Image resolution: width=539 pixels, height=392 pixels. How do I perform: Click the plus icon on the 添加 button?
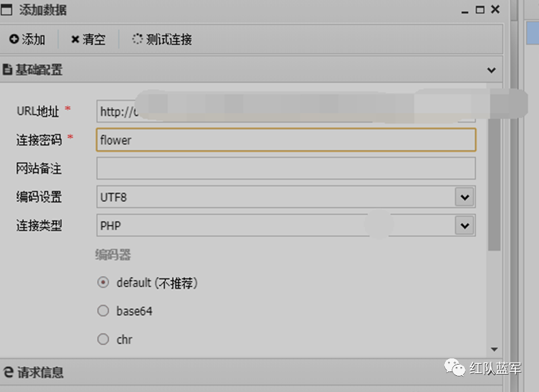[x=14, y=39]
